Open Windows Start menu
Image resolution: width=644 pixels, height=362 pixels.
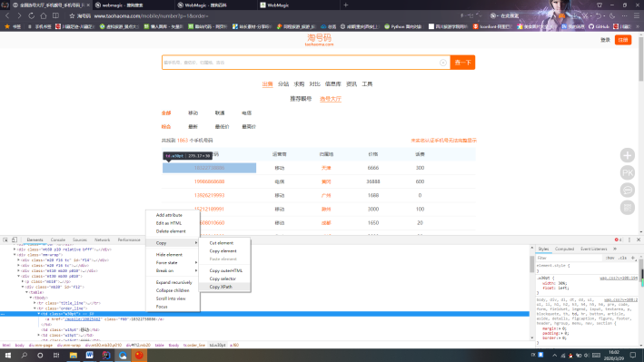pos(8,355)
